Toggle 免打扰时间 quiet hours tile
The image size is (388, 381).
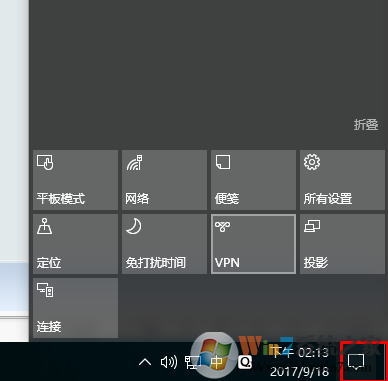(x=164, y=244)
